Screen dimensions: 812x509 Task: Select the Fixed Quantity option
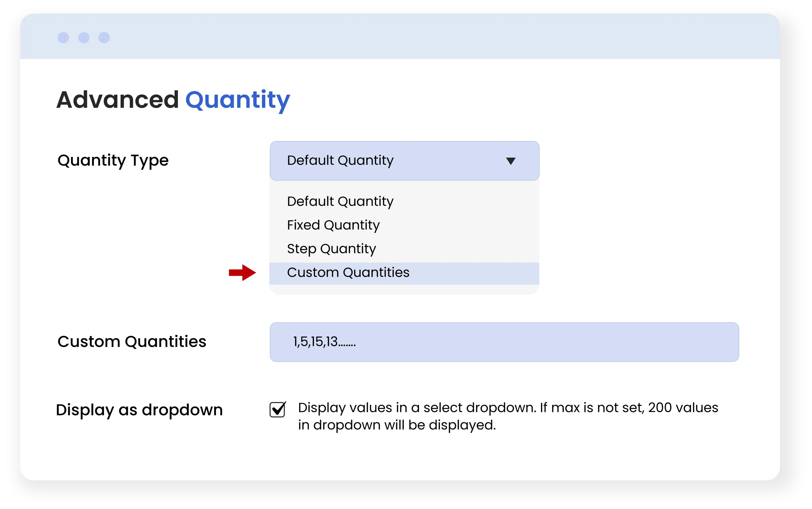point(333,225)
